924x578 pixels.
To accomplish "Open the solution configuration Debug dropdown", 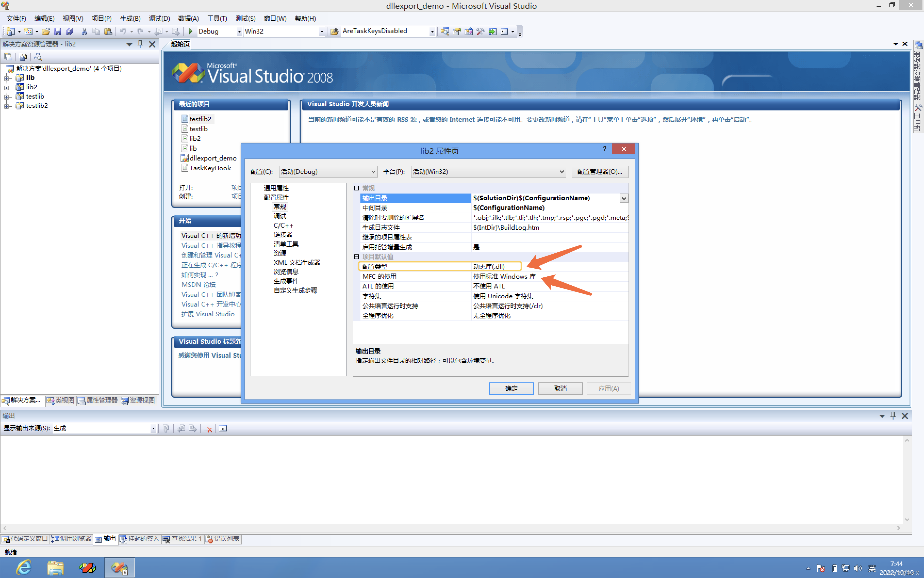I will pyautogui.click(x=240, y=32).
